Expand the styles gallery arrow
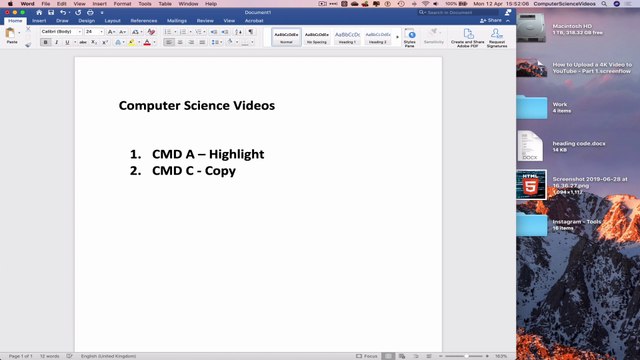The width and height of the screenshot is (640, 360). click(398, 37)
